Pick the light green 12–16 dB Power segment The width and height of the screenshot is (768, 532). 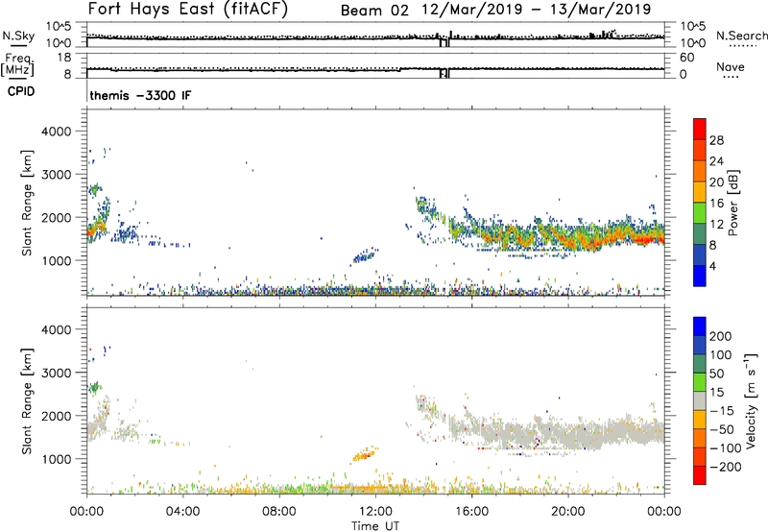pyautogui.click(x=700, y=213)
